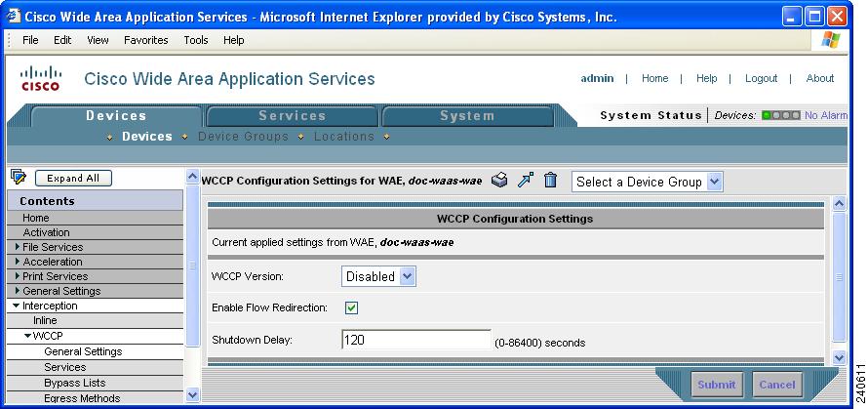The width and height of the screenshot is (868, 409).
Task: Open the Help menu
Action: tap(234, 40)
